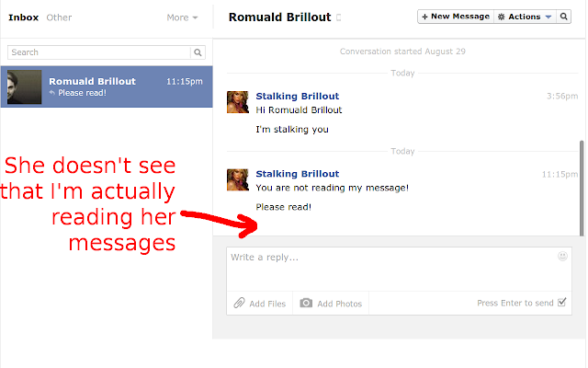This screenshot has height=368, width=588.
Task: Click the Add Photos camera icon
Action: [306, 303]
